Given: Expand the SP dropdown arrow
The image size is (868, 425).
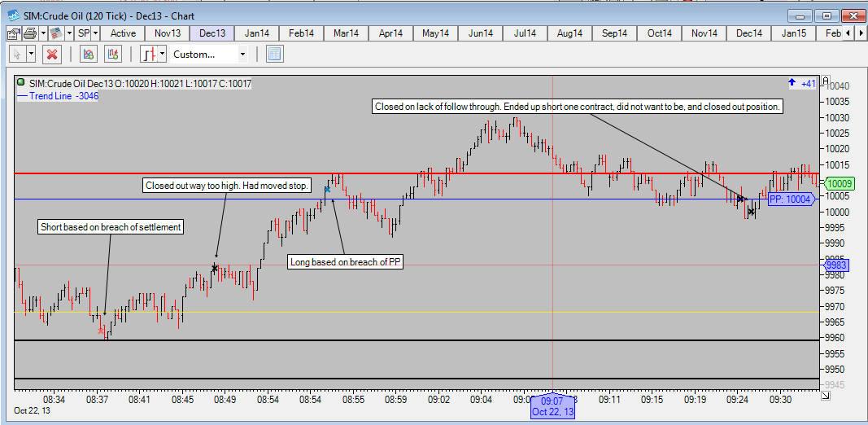Looking at the screenshot, I should tap(95, 33).
